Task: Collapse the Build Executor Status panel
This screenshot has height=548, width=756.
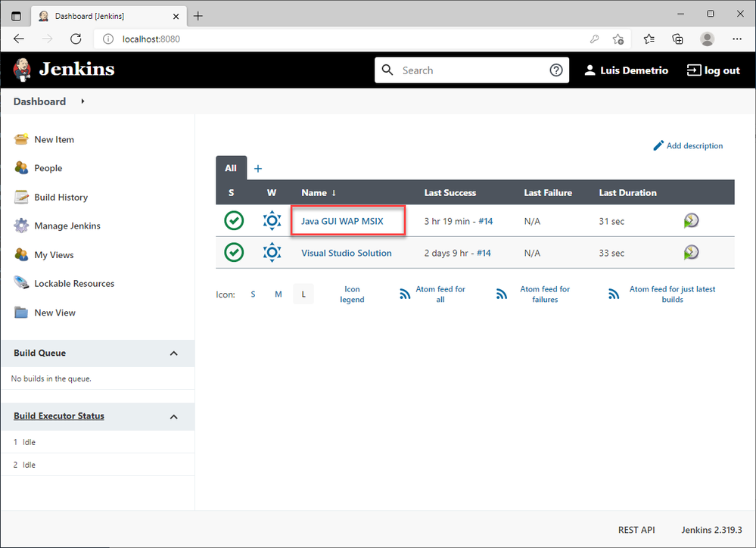Action: coord(174,417)
